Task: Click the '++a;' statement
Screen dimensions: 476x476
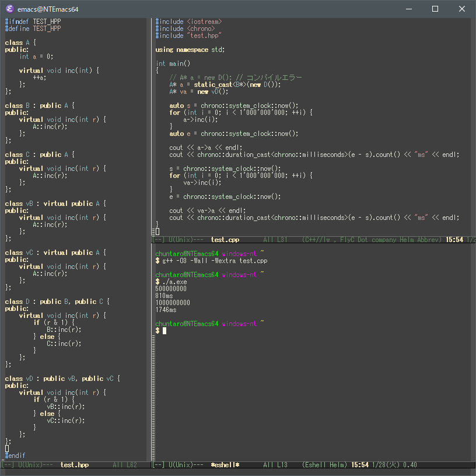Action: [x=40, y=78]
